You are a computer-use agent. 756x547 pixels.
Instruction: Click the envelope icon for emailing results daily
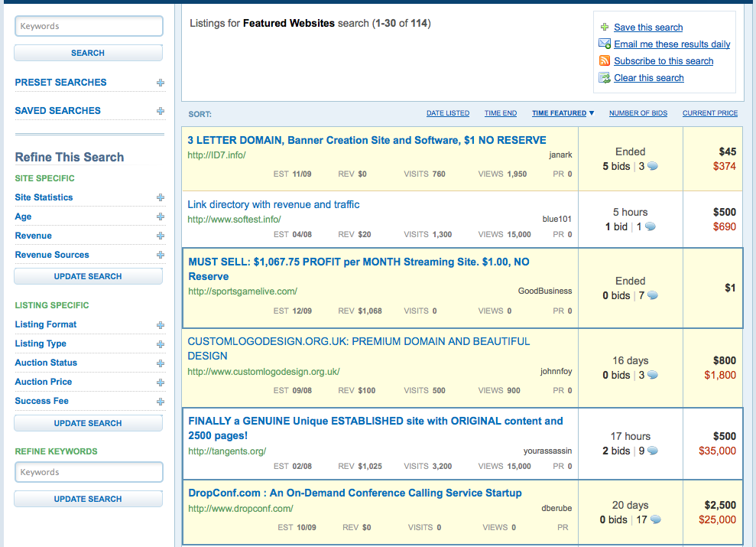point(605,44)
